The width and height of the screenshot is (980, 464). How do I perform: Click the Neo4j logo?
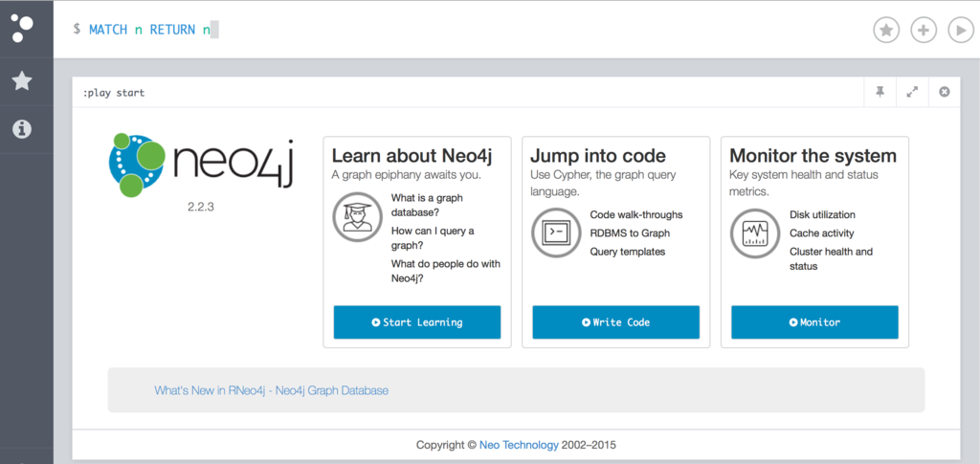click(201, 165)
